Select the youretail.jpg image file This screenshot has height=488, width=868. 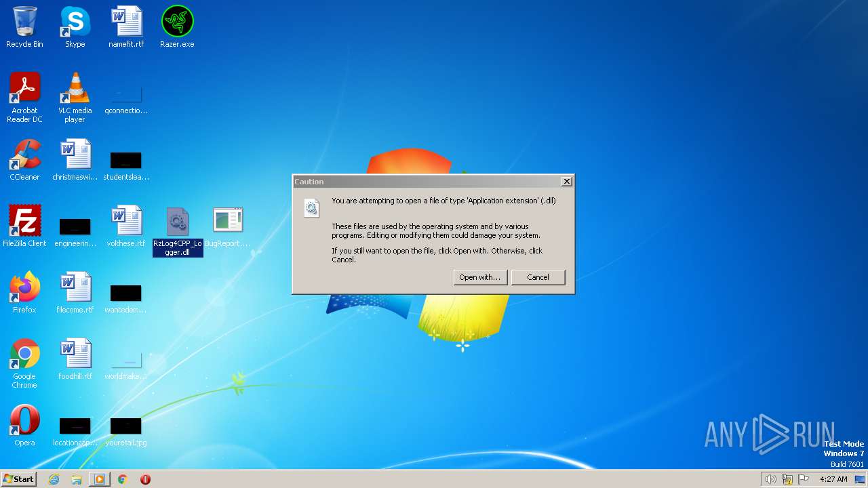[126, 426]
